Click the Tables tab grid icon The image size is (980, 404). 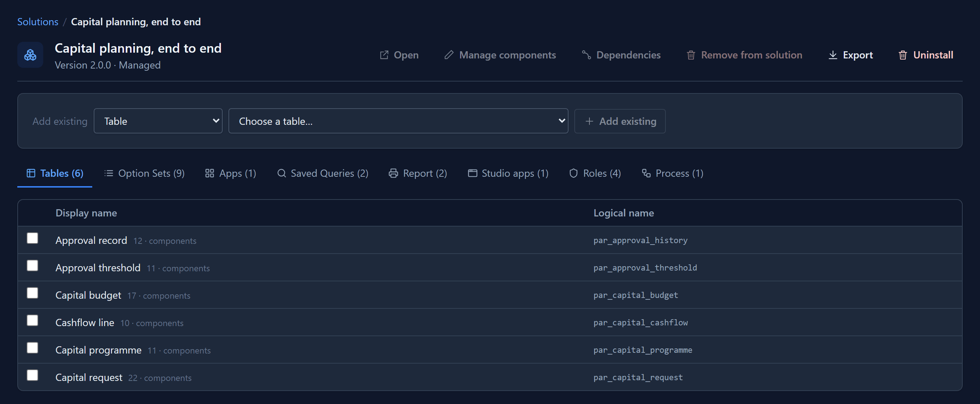point(31,173)
